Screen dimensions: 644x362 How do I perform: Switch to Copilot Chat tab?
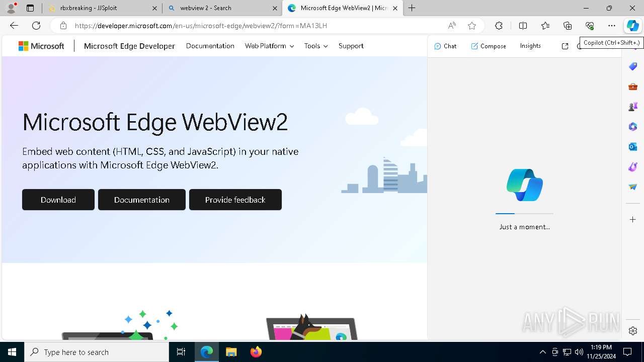tap(445, 46)
